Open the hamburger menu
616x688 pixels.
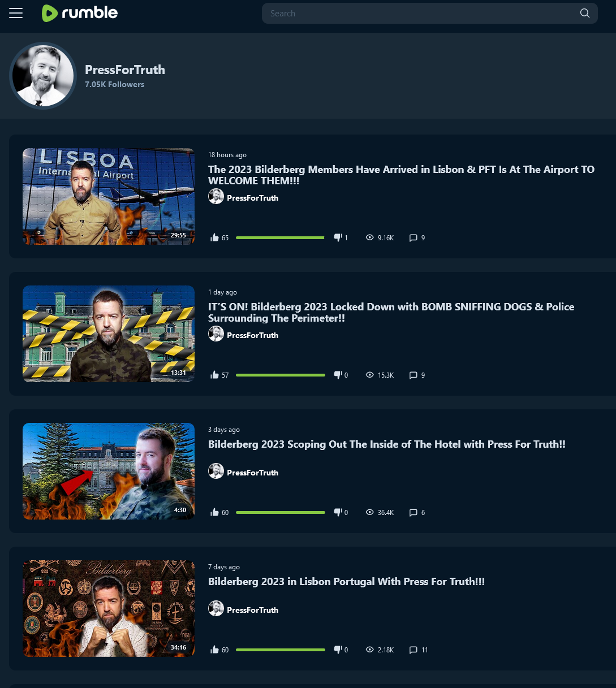(16, 13)
